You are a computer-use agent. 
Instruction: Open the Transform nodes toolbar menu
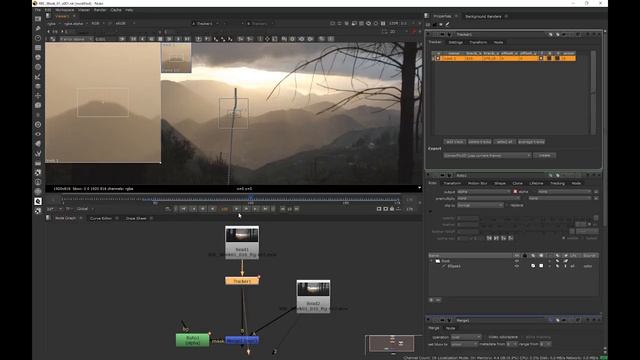(38, 96)
